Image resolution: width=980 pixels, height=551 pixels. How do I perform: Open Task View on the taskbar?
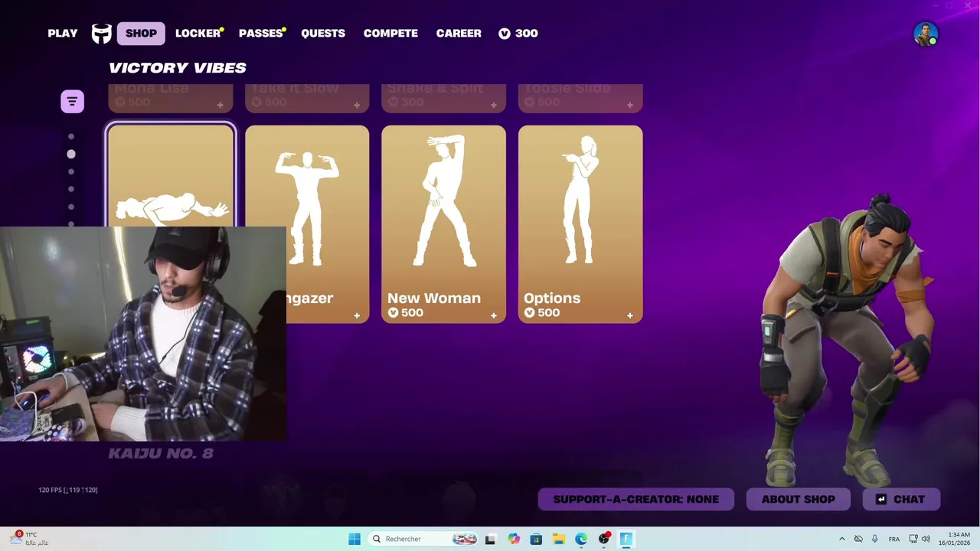490,539
